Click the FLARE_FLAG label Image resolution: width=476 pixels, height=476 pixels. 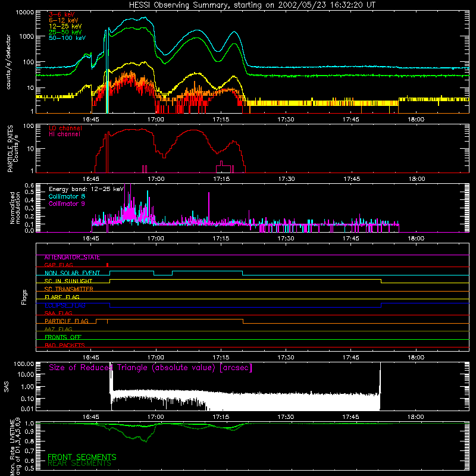62,297
